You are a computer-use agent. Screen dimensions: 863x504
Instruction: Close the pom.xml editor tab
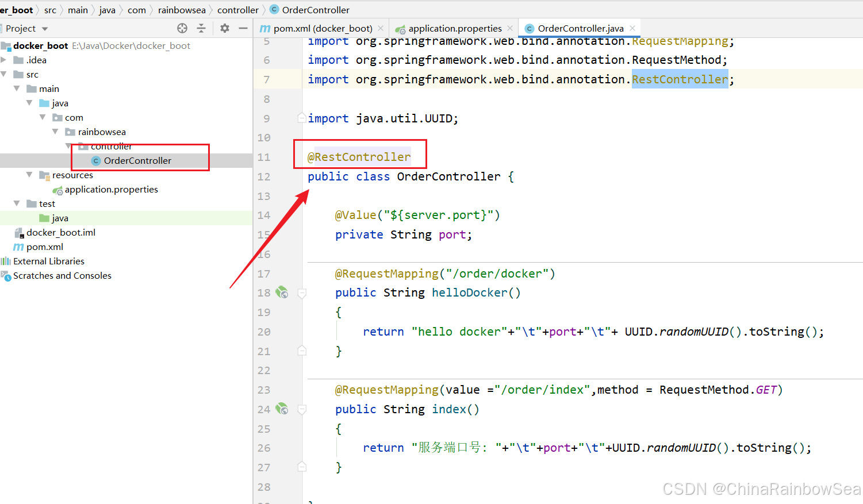point(381,28)
